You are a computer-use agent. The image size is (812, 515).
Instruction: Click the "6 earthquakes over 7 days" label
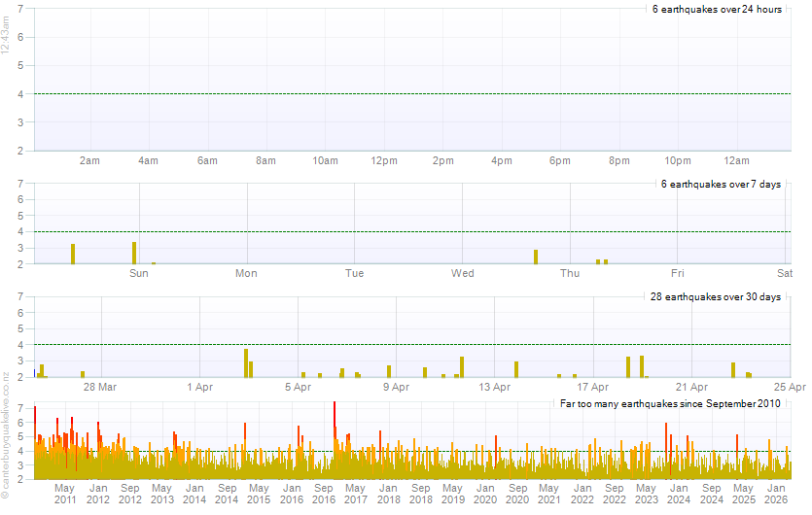[x=721, y=184]
